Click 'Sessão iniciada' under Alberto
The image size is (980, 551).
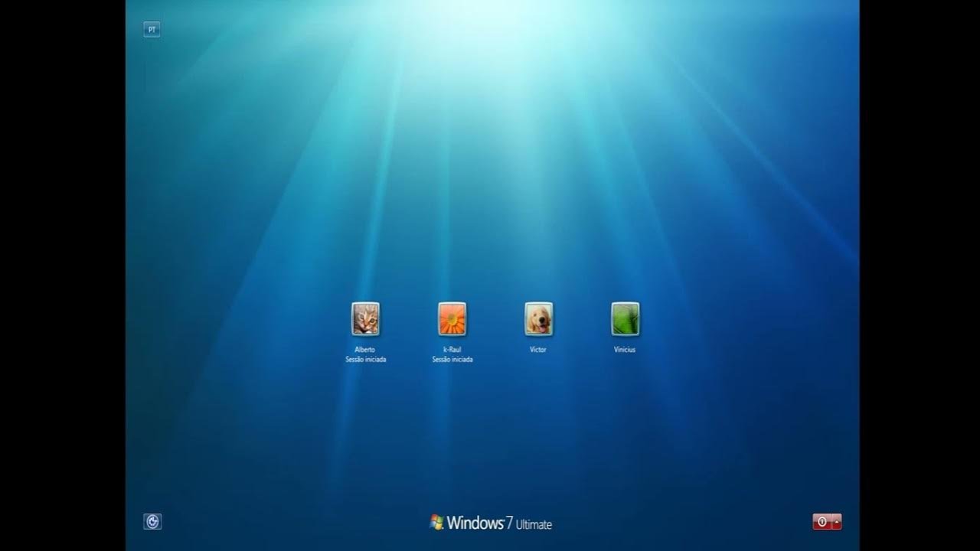365,360
